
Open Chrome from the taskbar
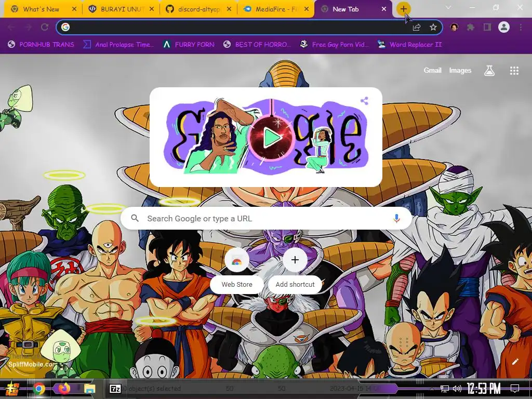pos(38,389)
